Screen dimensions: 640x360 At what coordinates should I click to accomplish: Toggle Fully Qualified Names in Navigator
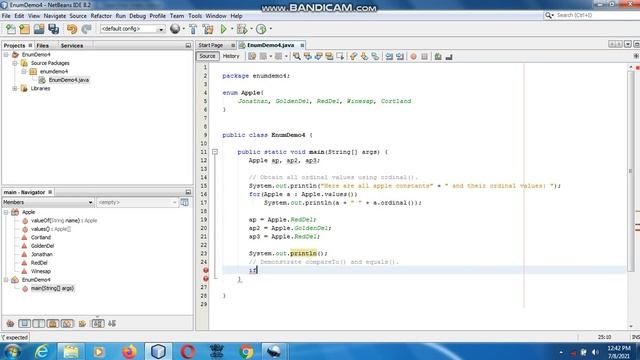(82, 324)
